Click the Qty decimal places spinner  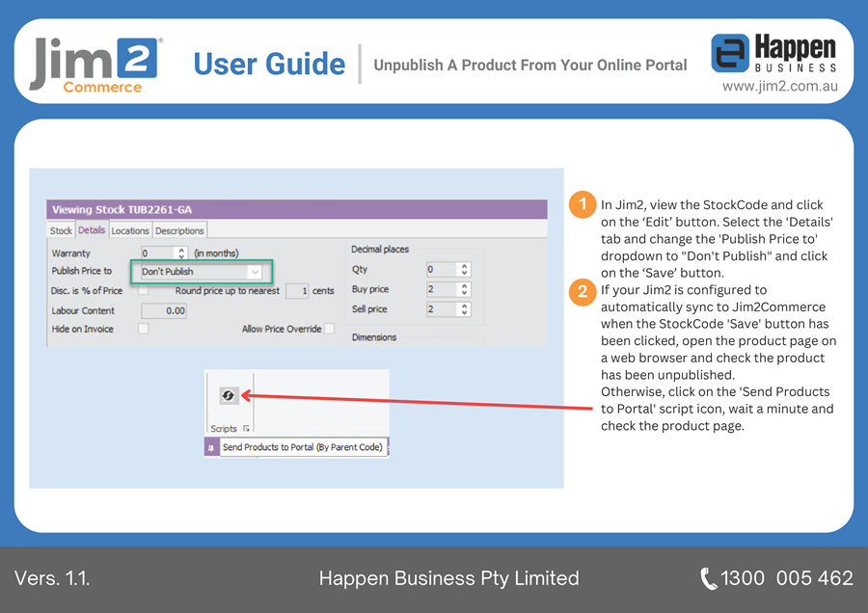[464, 270]
